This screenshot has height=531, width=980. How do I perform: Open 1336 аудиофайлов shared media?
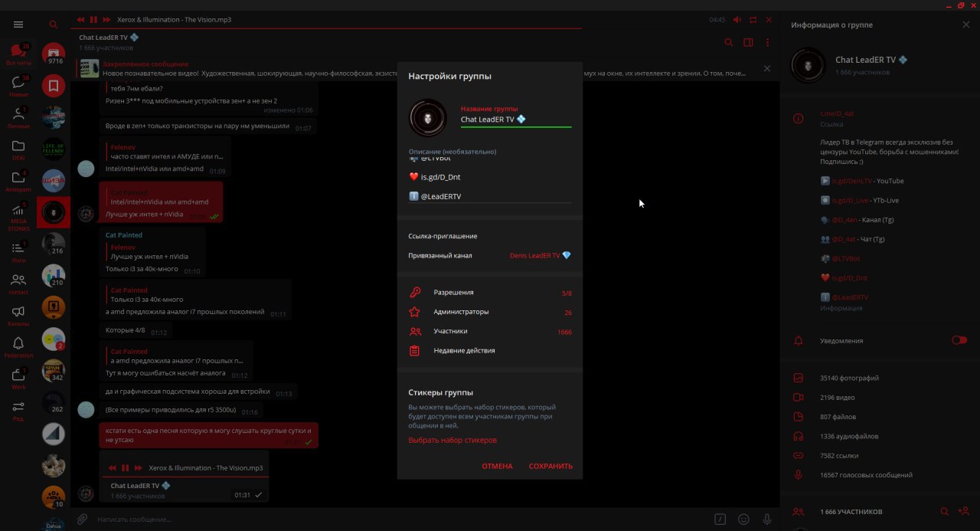pos(880,436)
